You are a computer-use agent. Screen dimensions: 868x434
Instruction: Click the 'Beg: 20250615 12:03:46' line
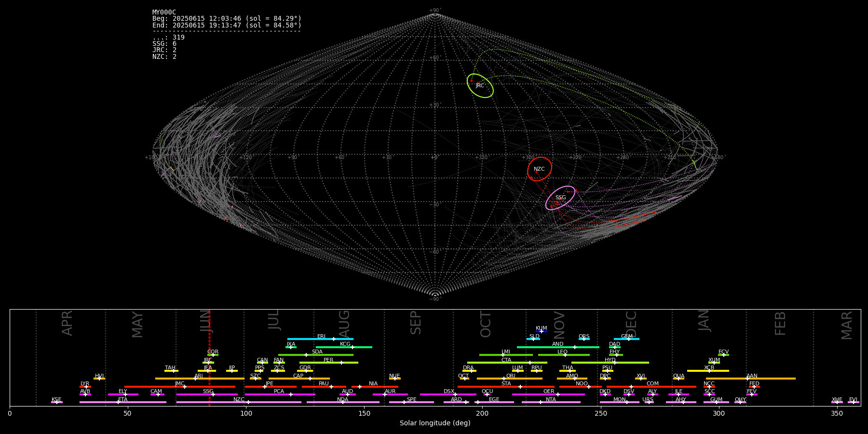(227, 19)
